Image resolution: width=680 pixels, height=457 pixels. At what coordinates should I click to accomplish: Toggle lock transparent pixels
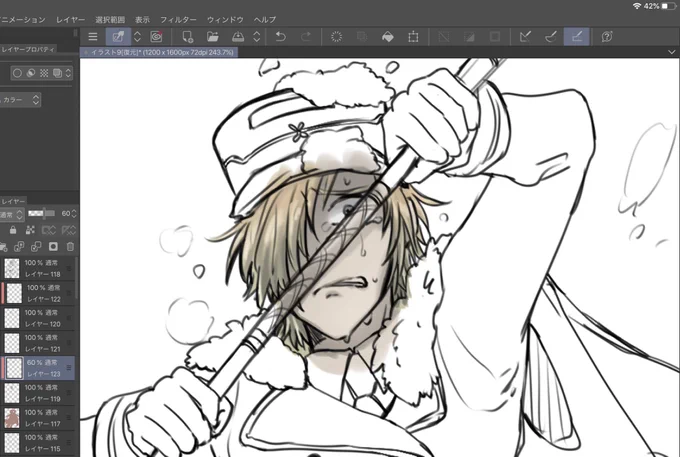[x=30, y=230]
